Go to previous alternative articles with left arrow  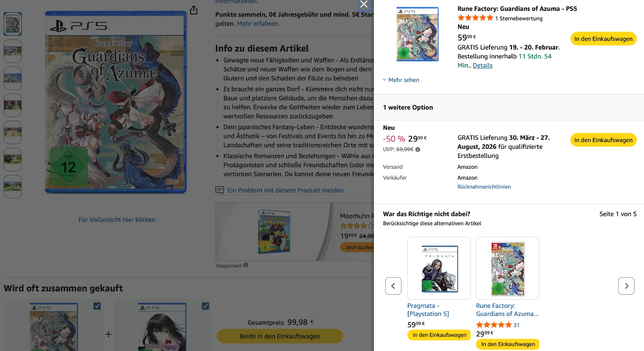click(393, 286)
